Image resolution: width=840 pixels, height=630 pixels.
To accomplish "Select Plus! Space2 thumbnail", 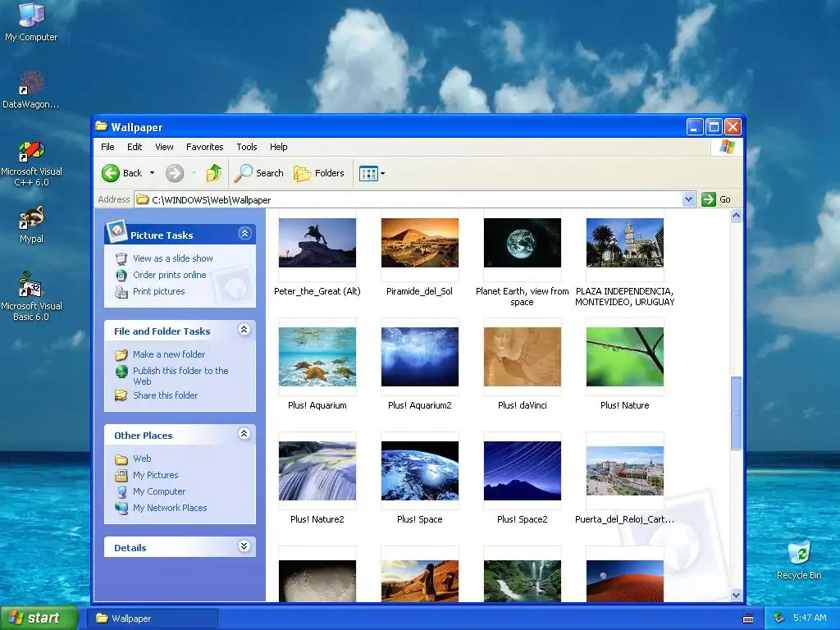I will tap(523, 471).
